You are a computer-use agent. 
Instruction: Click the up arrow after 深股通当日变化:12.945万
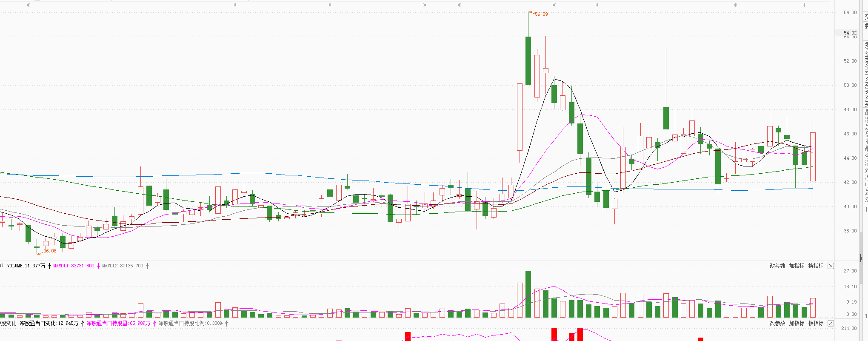click(83, 324)
